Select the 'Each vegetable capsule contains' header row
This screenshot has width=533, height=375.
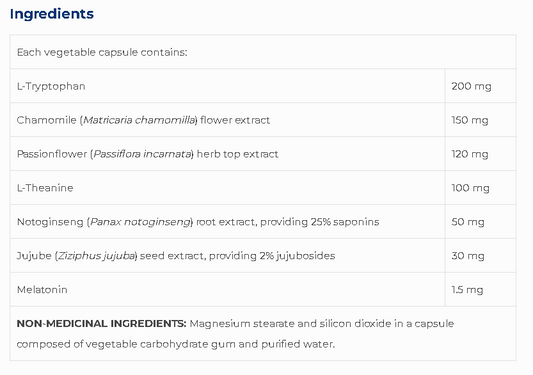(263, 52)
